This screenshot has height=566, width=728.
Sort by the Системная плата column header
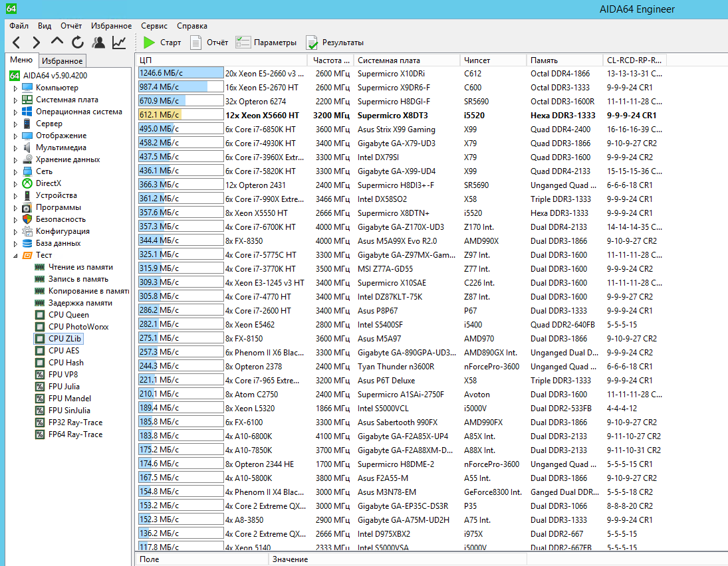(407, 60)
